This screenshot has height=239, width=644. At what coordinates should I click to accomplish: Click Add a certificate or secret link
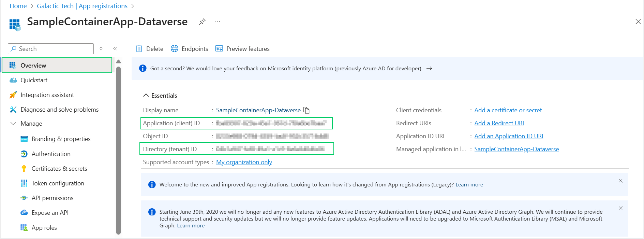tap(508, 110)
